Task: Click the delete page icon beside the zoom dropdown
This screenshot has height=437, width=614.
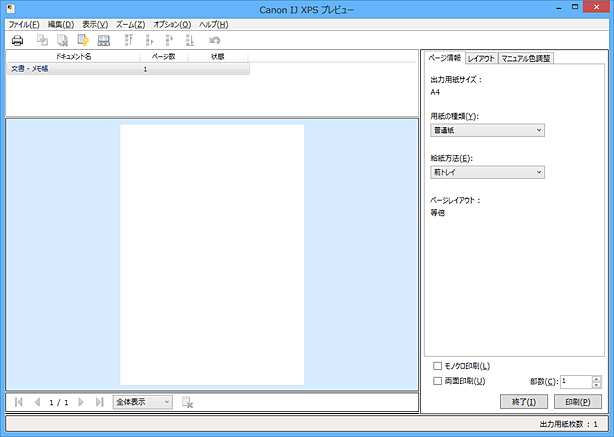Action: click(x=187, y=402)
